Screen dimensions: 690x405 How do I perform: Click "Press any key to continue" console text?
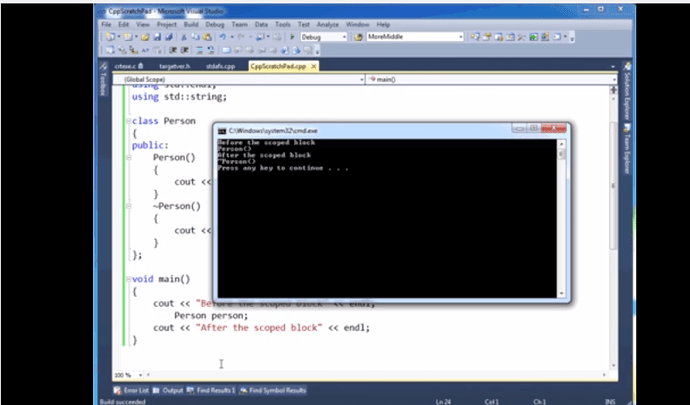point(283,168)
